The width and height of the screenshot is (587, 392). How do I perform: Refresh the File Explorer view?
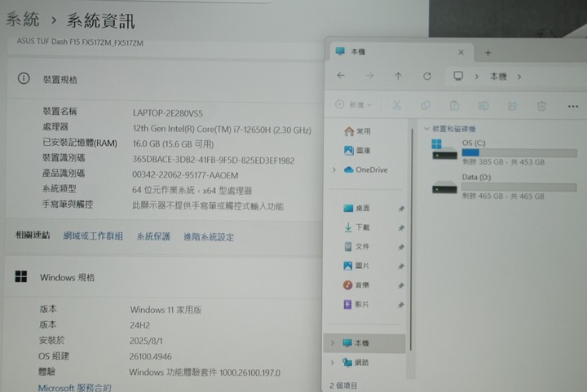427,77
